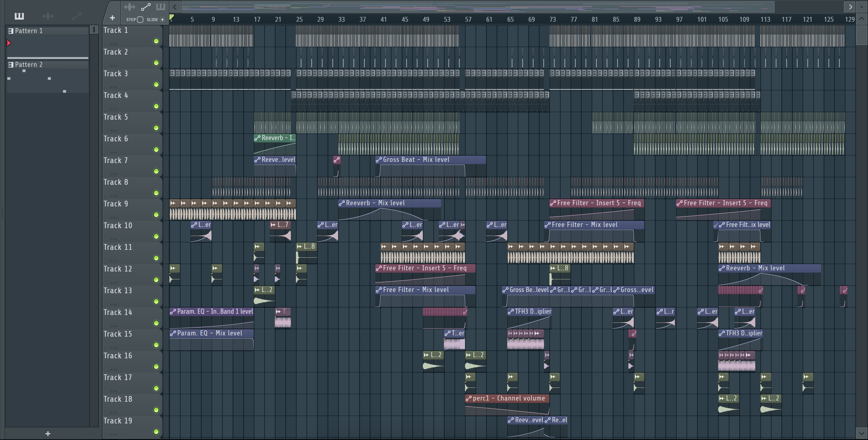Click the playlist overview minimap strip
The image size is (868, 440).
point(478,7)
